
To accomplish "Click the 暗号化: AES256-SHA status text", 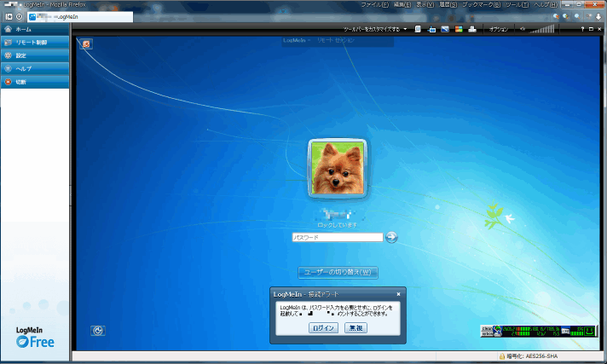I will point(532,356).
